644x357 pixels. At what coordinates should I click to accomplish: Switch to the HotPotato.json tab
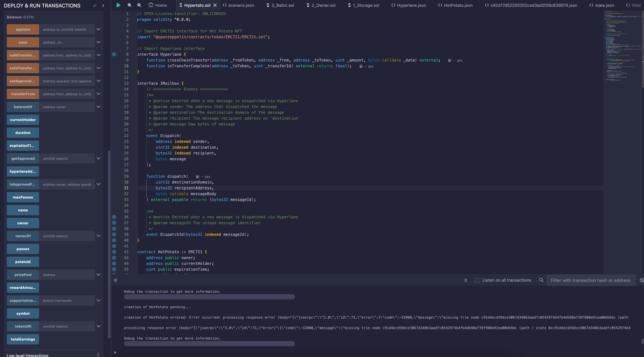[x=455, y=5]
